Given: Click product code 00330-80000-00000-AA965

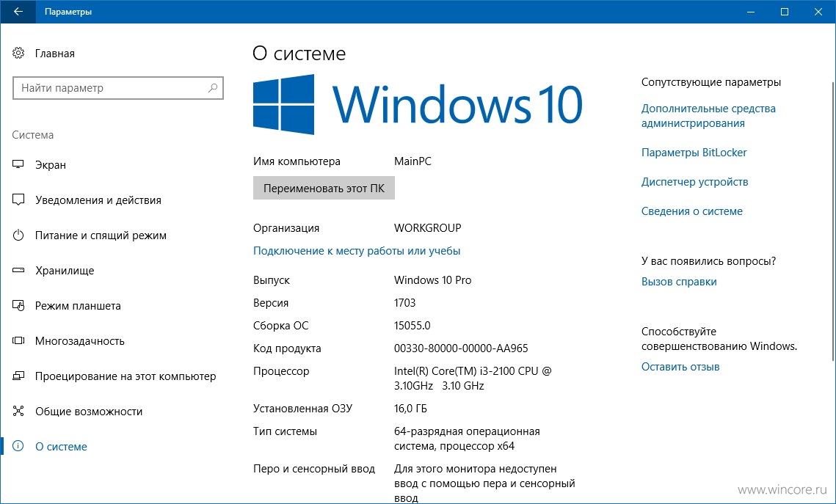Looking at the screenshot, I should 461,348.
